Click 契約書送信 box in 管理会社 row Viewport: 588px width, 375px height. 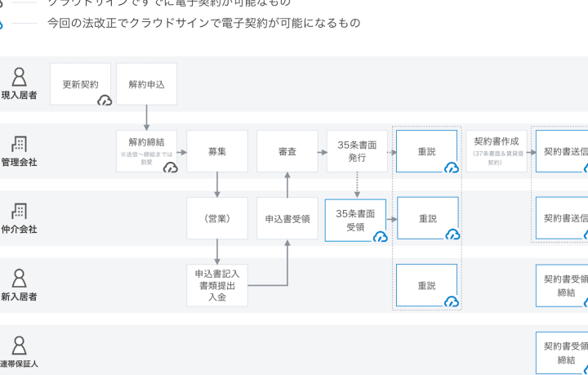(562, 151)
